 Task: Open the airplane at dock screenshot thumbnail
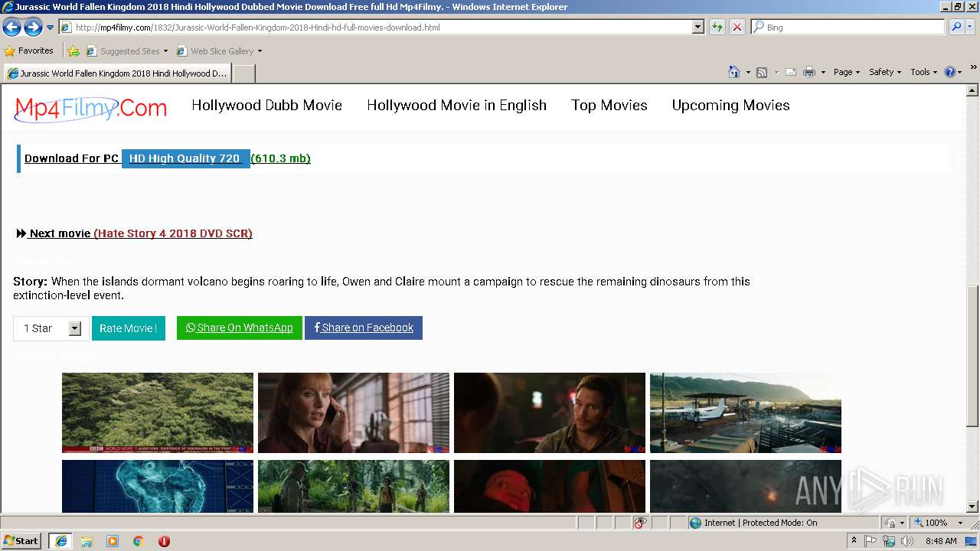746,412
